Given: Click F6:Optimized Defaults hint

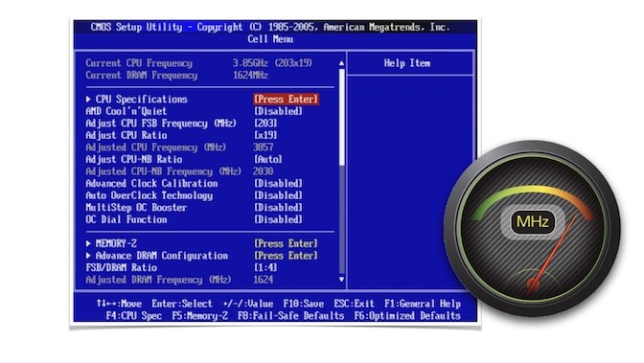Looking at the screenshot, I should [x=407, y=316].
